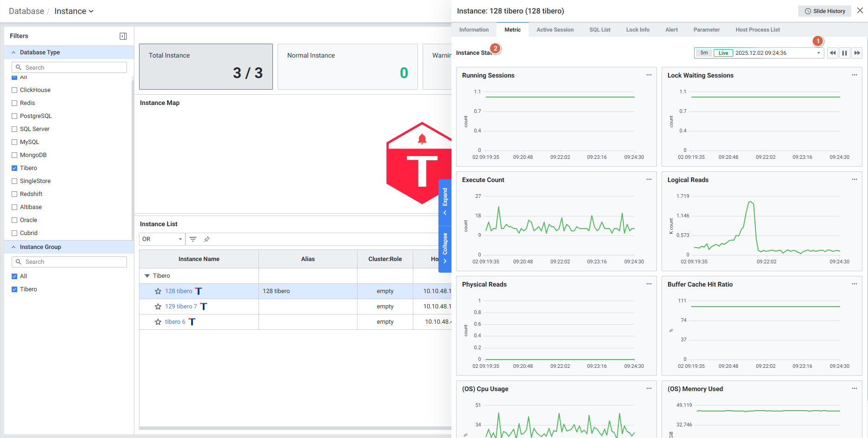
Task: Click the filter icon in Instance List
Action: pyautogui.click(x=193, y=239)
